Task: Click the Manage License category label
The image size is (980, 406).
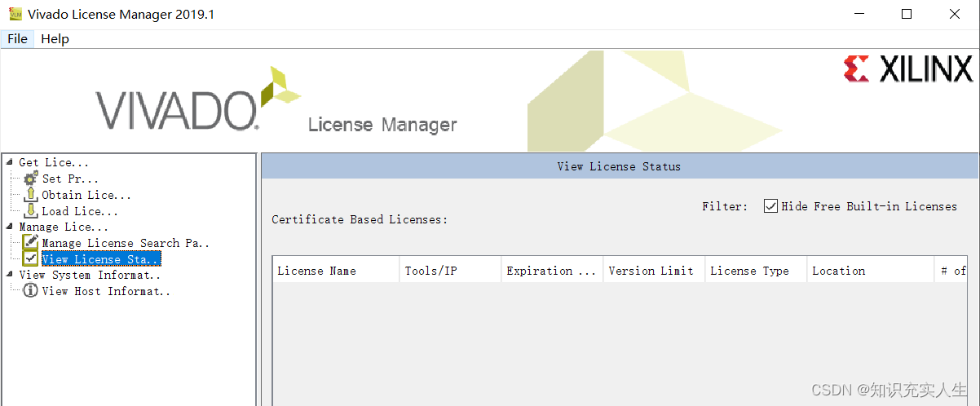Action: pyautogui.click(x=64, y=227)
